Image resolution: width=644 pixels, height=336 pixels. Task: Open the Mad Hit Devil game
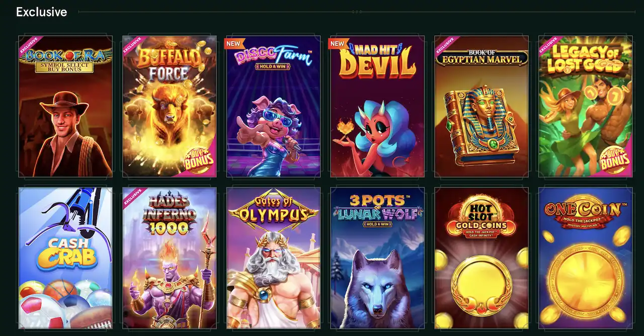377,106
